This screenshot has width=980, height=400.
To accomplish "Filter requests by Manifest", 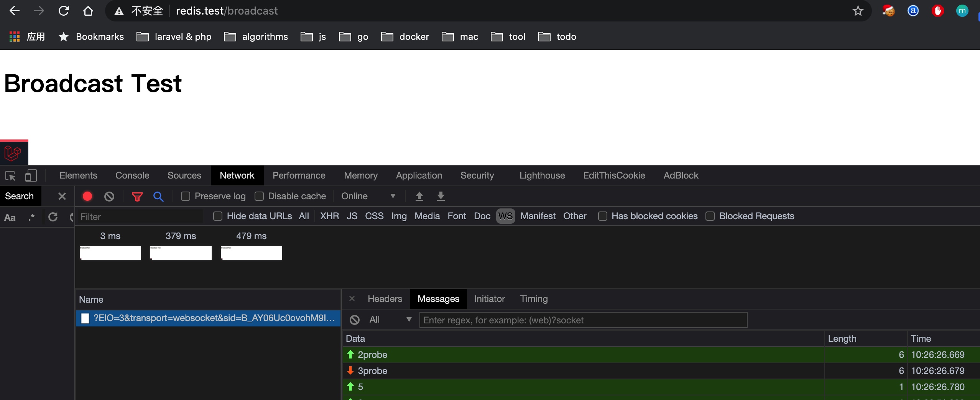I will (538, 216).
